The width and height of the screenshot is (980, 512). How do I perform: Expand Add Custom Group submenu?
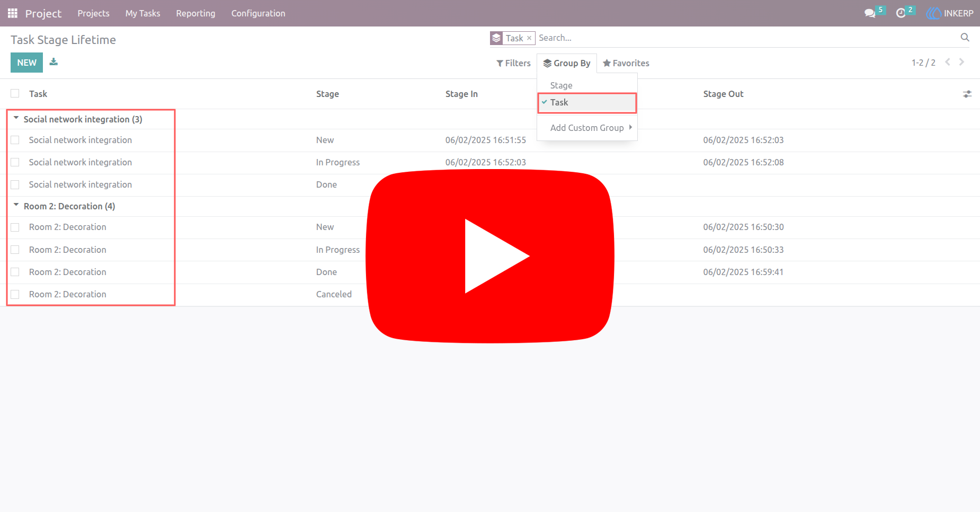[x=587, y=128]
